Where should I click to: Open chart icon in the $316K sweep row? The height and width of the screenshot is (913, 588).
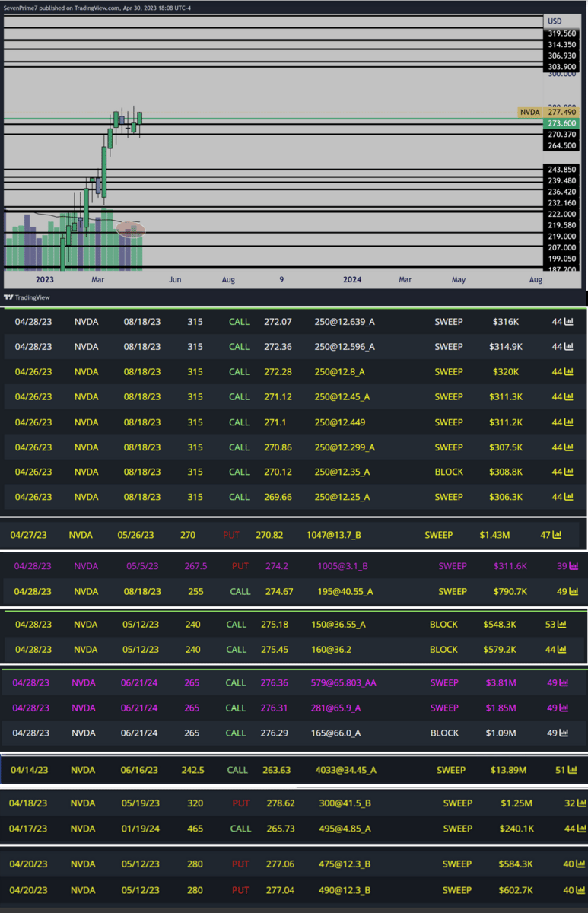(x=569, y=322)
